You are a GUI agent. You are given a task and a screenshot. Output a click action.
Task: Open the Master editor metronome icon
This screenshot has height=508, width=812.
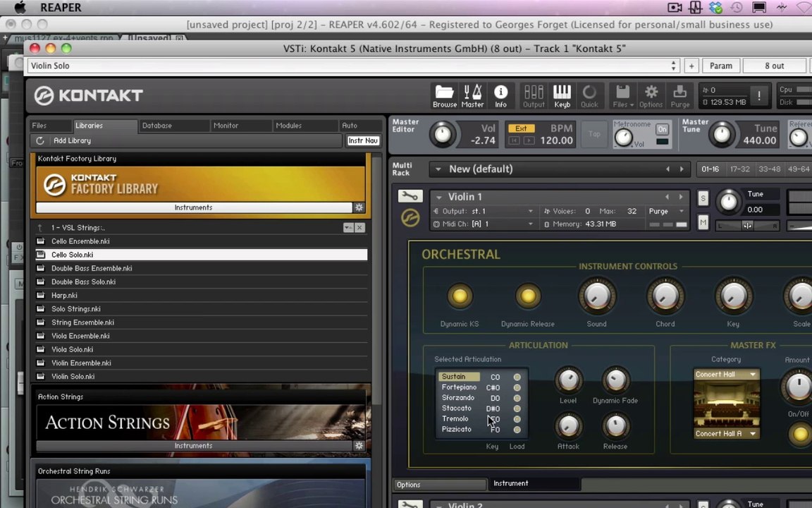point(472,96)
